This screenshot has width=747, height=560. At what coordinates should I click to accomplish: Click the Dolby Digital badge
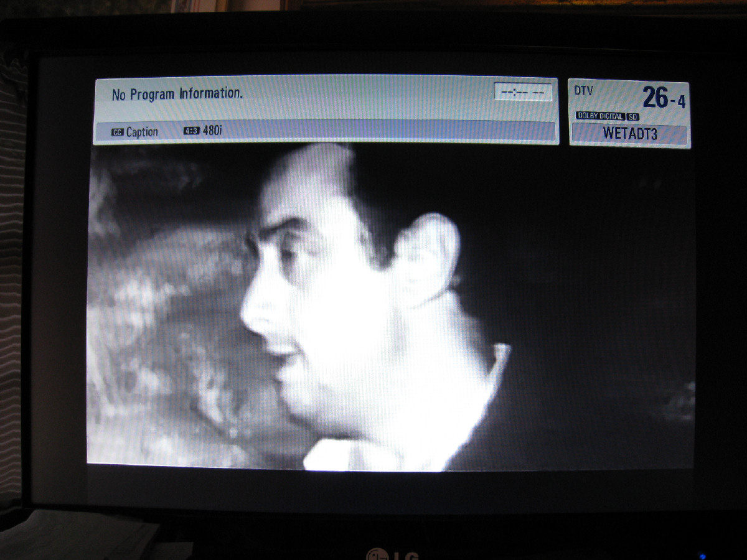pos(600,116)
